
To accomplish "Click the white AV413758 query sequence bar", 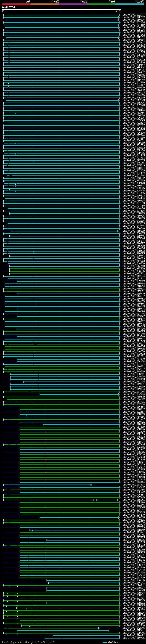I will [x=61, y=9].
